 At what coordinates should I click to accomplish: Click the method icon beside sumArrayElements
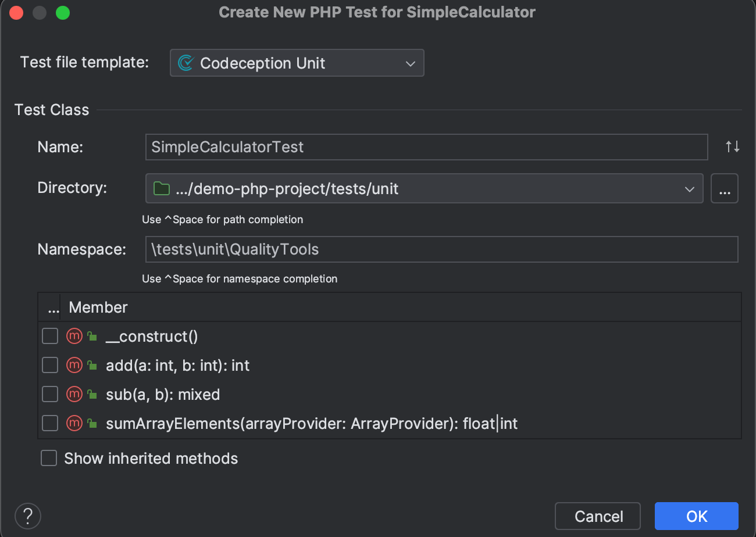(74, 423)
